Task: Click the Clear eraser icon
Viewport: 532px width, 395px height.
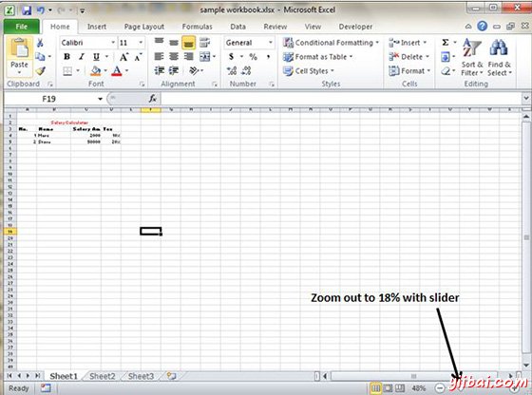Action: (x=446, y=71)
